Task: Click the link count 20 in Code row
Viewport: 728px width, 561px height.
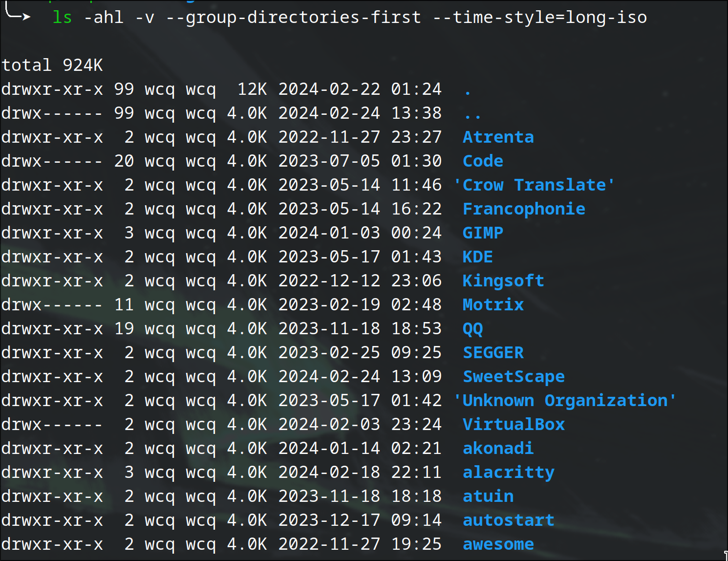Action: click(x=124, y=161)
